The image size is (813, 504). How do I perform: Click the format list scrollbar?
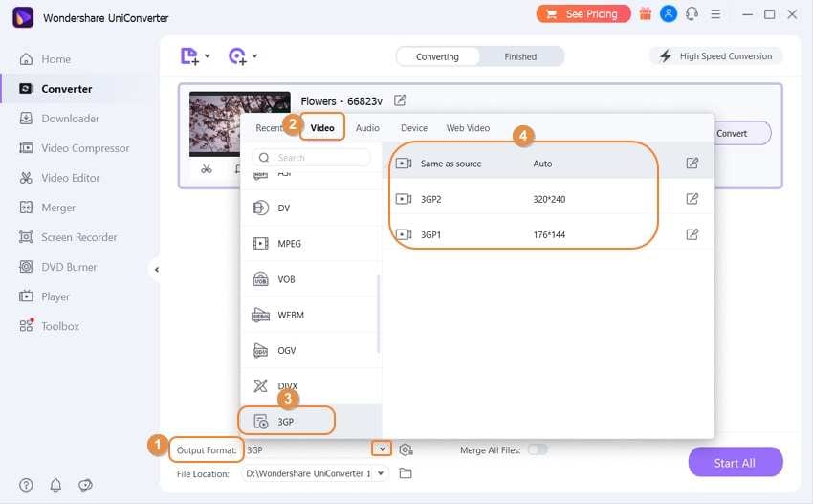(x=378, y=314)
